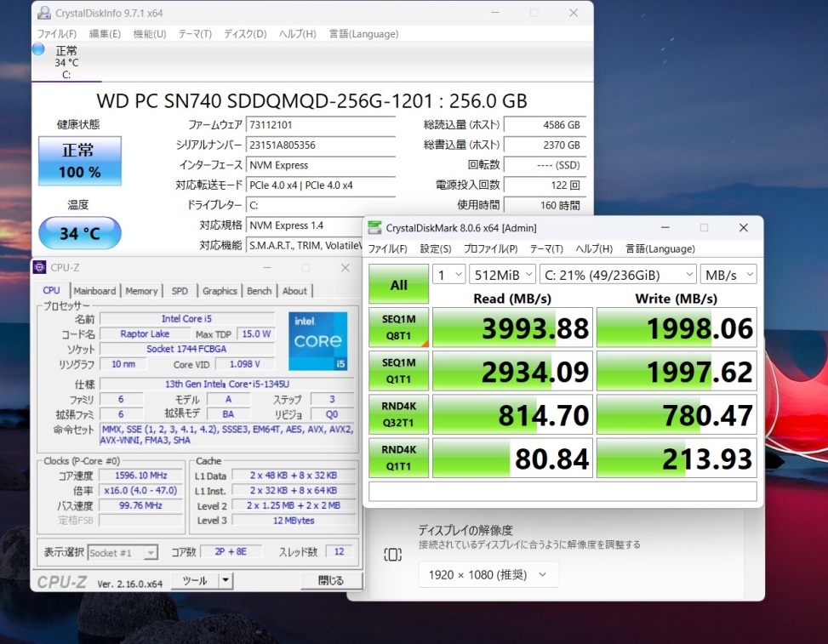This screenshot has height=644, width=828.
Task: Click the RND4K Q32T1 read result 814.70
Action: [x=512, y=414]
